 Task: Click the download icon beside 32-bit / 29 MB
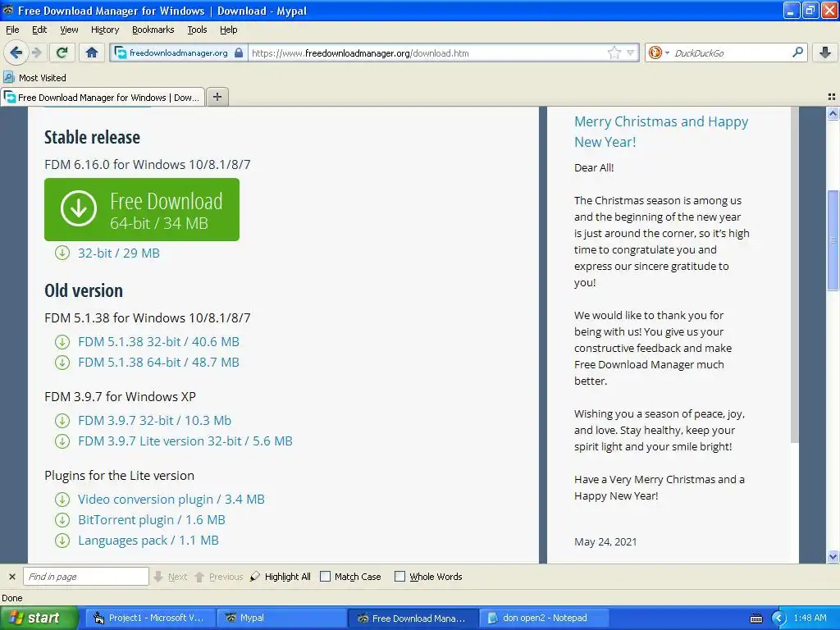pos(62,253)
